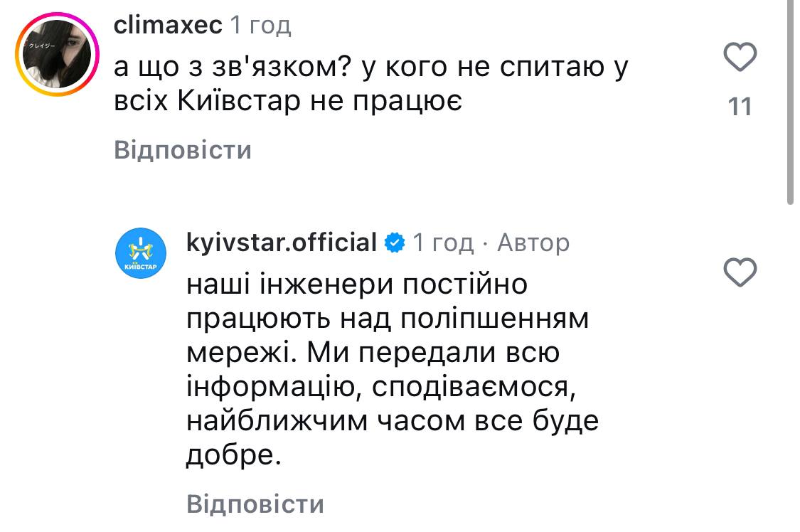Go to the kyivstar.official username profile

(281, 243)
